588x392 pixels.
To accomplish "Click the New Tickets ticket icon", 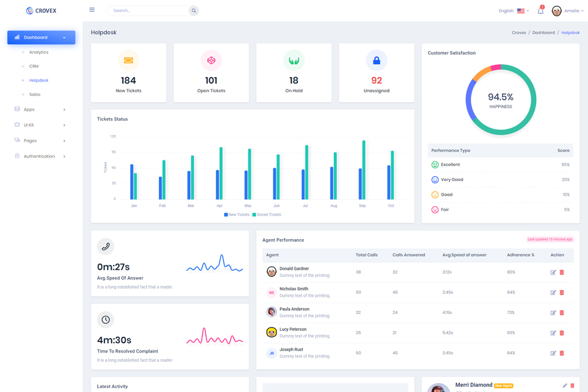I will point(128,61).
